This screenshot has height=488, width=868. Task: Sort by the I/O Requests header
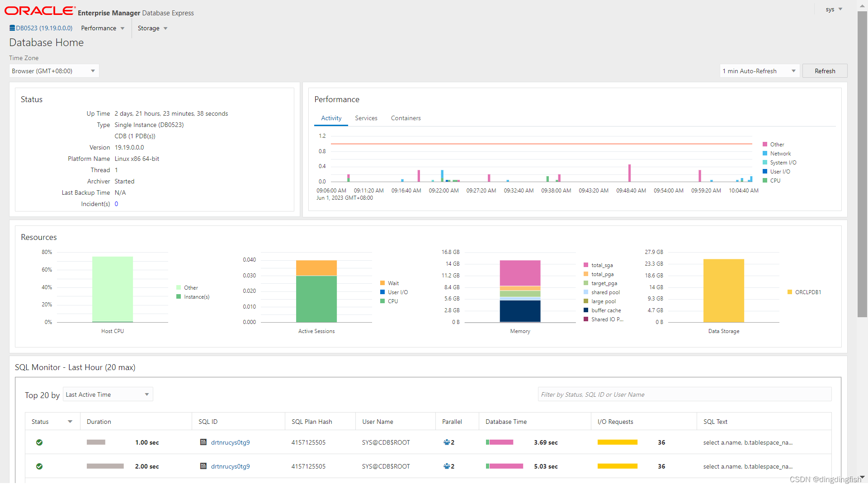[644, 422]
